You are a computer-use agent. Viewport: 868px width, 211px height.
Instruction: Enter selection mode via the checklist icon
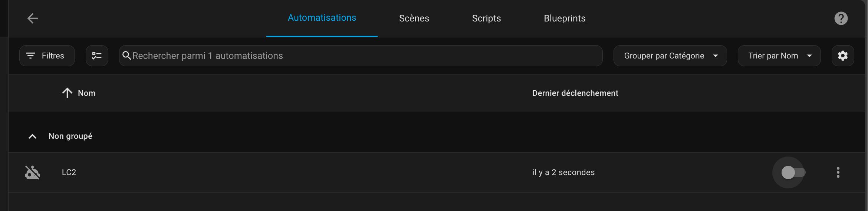97,56
